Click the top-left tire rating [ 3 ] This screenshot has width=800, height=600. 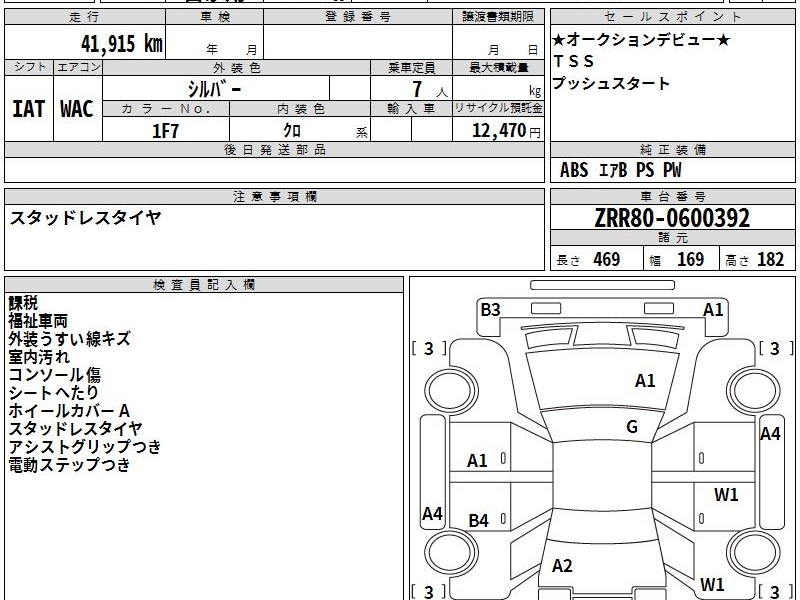429,348
